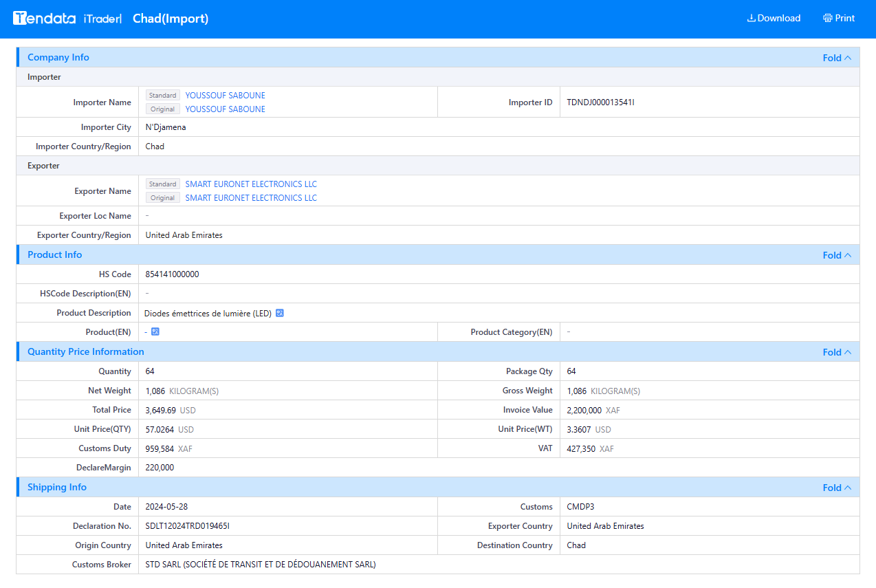Image resolution: width=876 pixels, height=588 pixels.
Task: Select Shipping Info Exporter Country value
Action: 605,526
